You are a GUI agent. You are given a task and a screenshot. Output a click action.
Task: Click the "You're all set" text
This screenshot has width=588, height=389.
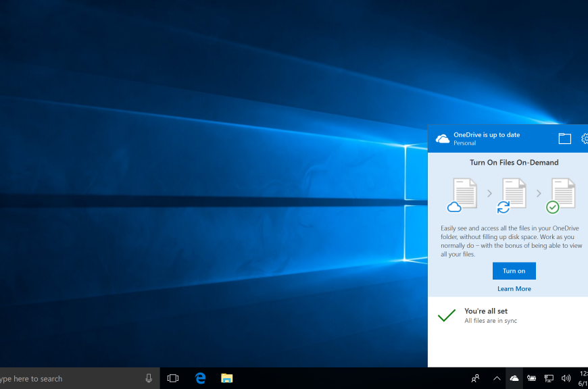(486, 311)
